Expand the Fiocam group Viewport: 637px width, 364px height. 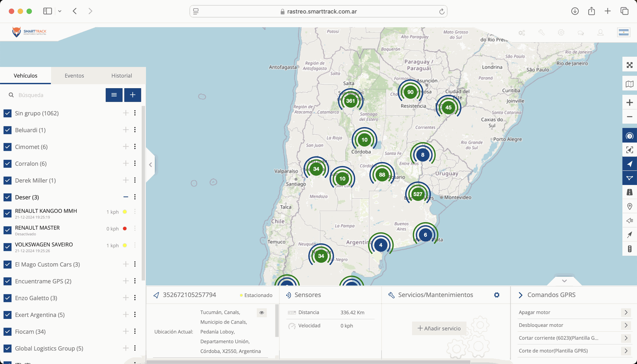click(126, 331)
